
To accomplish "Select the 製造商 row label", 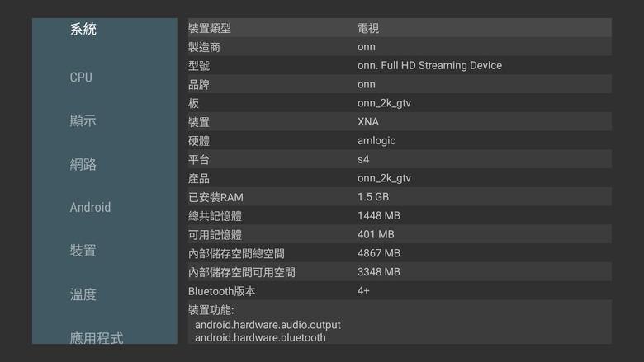I will (204, 47).
